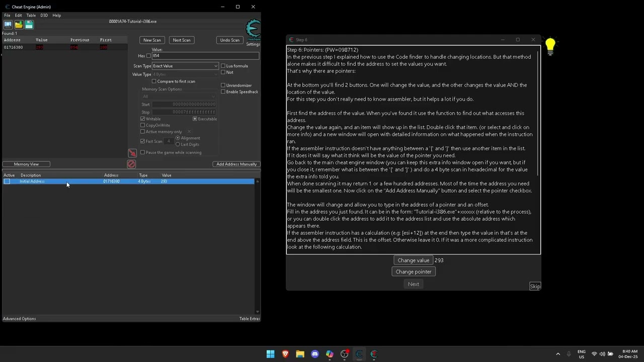This screenshot has width=644, height=362.
Task: Open the Scan Type dropdown
Action: tap(185, 66)
